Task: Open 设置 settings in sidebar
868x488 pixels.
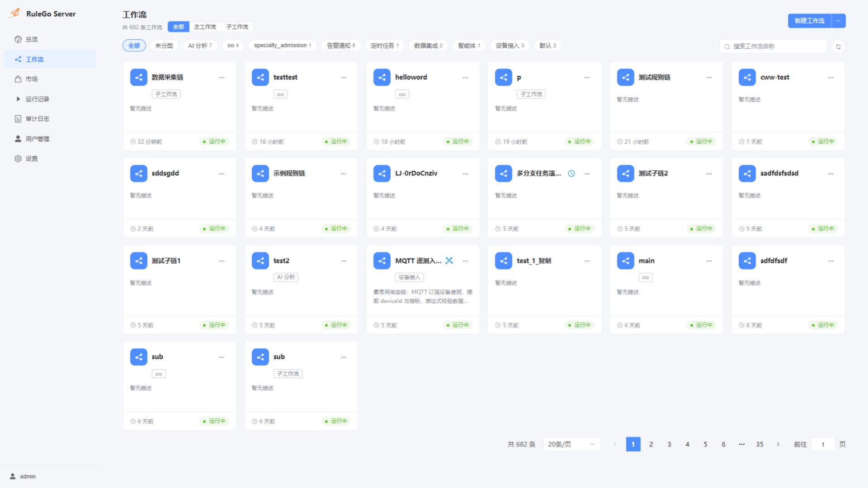Action: [x=50, y=159]
